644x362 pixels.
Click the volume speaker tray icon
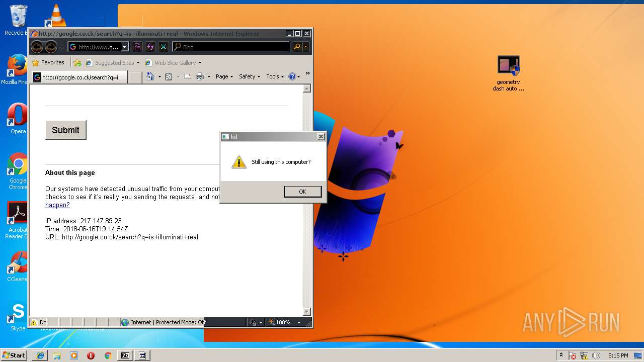[596, 355]
